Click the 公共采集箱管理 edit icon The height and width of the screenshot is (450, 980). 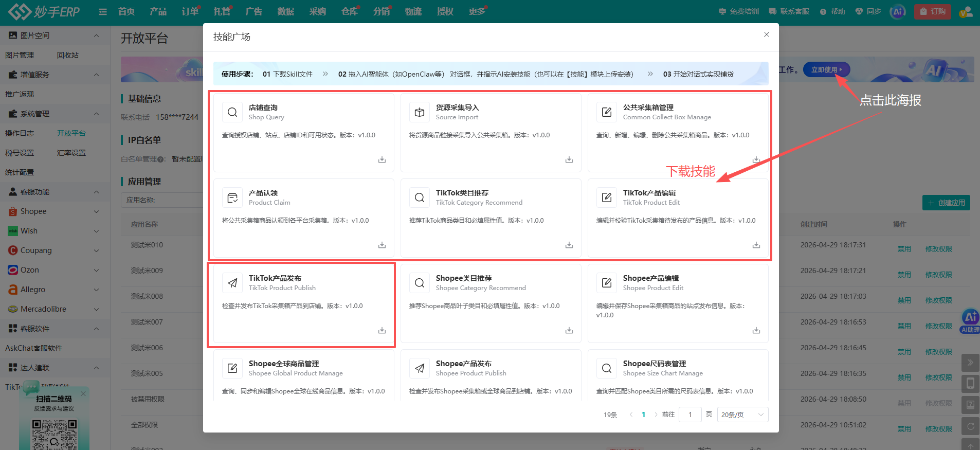coord(607,112)
